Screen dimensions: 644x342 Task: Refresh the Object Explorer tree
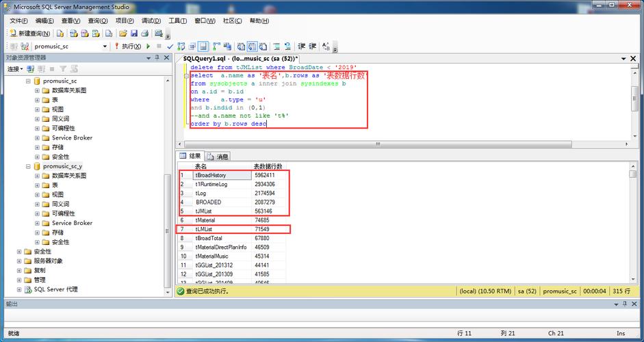tap(74, 69)
